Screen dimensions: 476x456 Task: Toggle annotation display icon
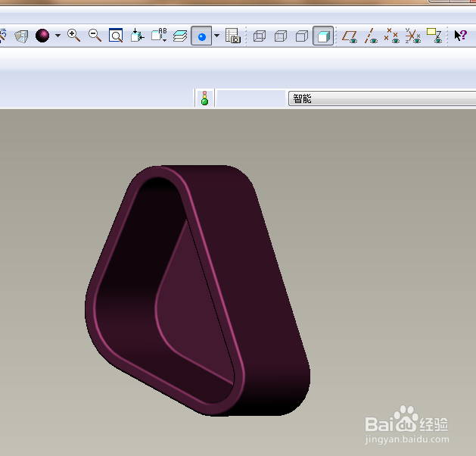pyautogui.click(x=434, y=36)
